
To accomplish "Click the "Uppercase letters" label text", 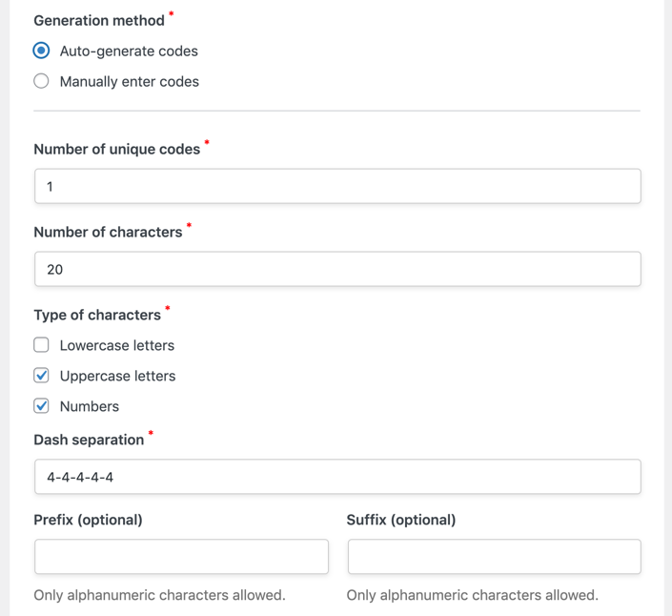I will click(117, 376).
